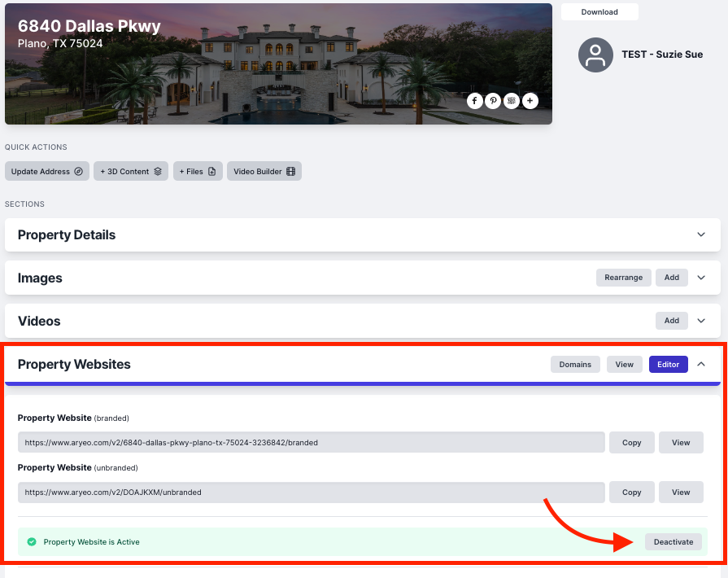Select the unbranded website URL field
Viewport: 728px width, 578px height.
(311, 492)
